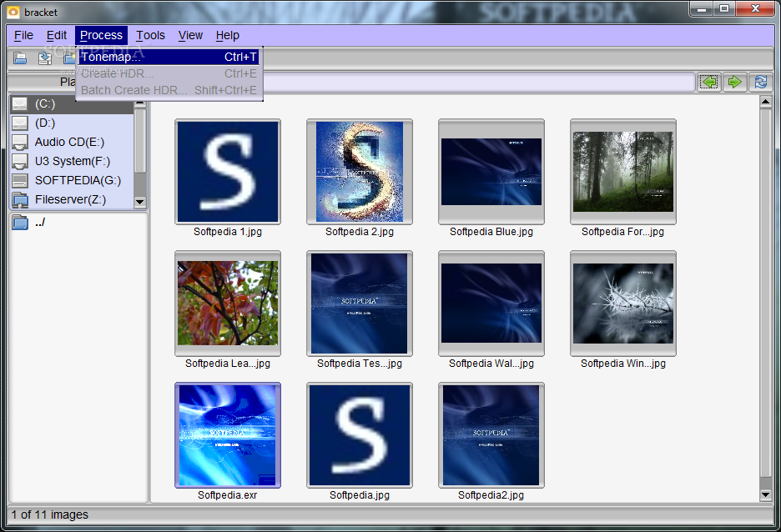The width and height of the screenshot is (781, 532).
Task: Select the forest Softpedia For...jpg thumbnail
Action: pos(623,172)
